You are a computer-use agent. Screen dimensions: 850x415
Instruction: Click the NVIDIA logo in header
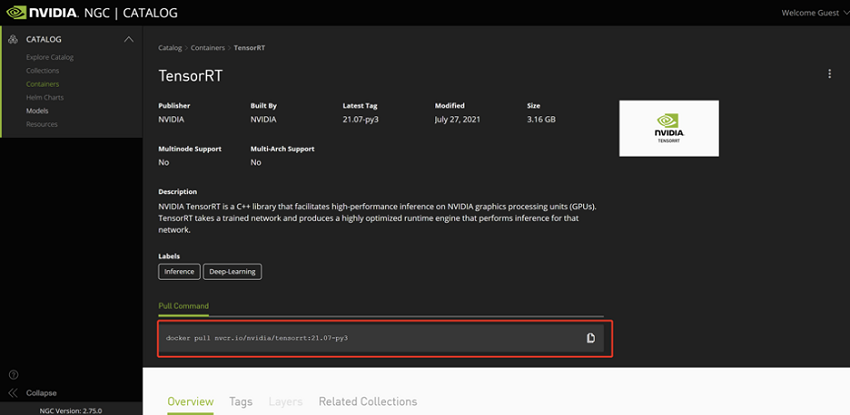tap(42, 12)
